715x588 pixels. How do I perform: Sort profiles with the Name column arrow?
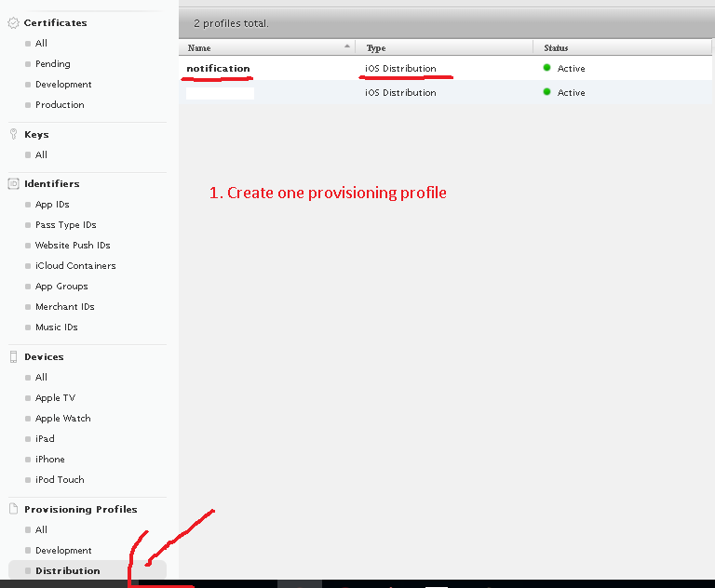347,46
